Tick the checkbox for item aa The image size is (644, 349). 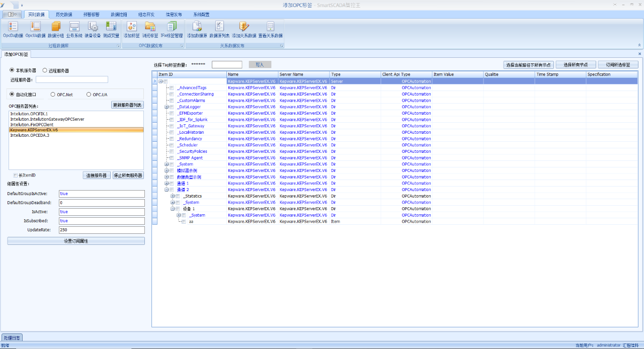(x=184, y=222)
